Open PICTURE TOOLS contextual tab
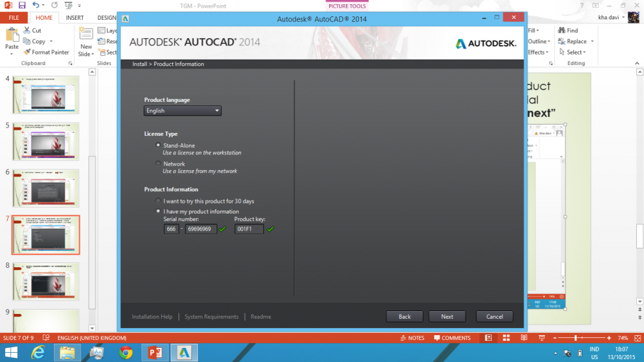This screenshot has width=644, height=362. (347, 6)
